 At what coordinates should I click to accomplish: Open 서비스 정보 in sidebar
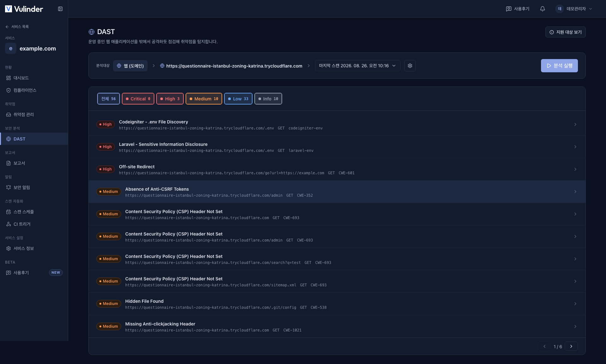coord(34,248)
